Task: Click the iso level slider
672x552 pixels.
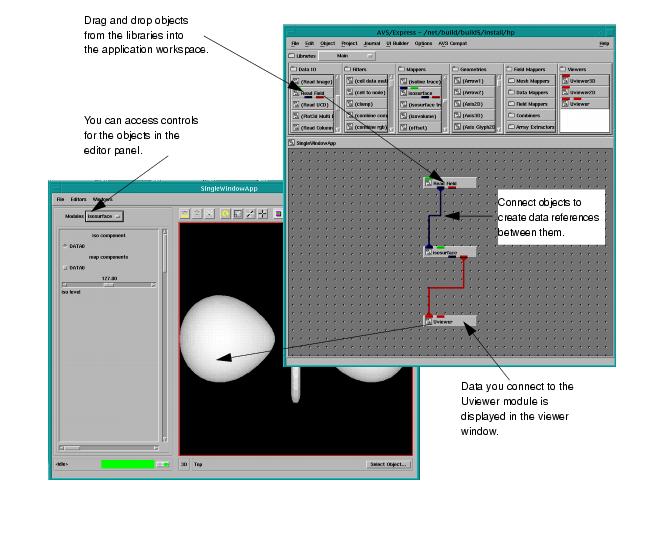Action: (x=106, y=285)
